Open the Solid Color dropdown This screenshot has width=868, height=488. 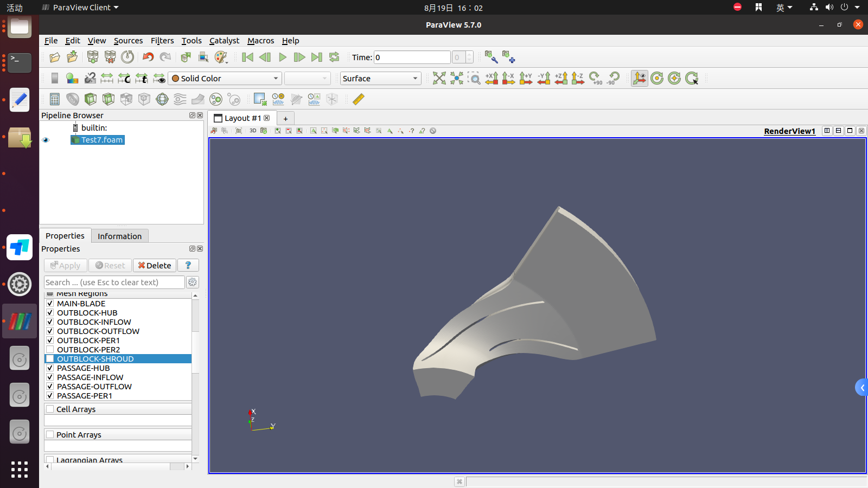(x=225, y=79)
